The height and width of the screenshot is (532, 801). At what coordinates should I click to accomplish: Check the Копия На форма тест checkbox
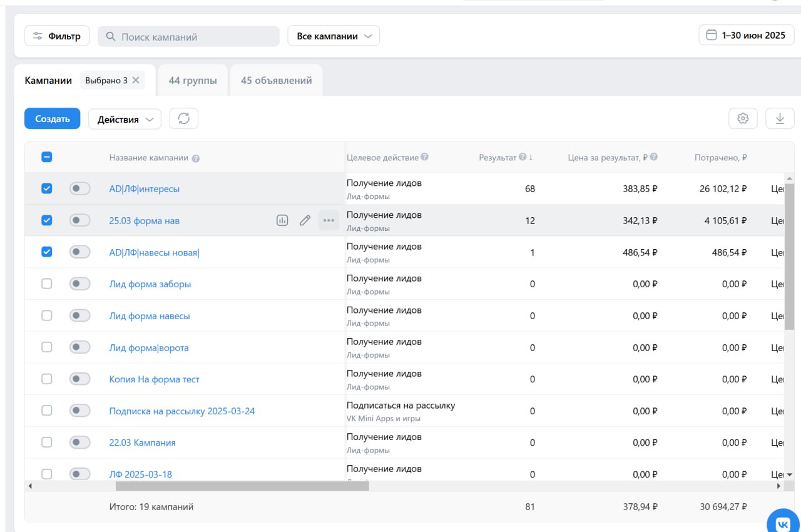pos(46,379)
